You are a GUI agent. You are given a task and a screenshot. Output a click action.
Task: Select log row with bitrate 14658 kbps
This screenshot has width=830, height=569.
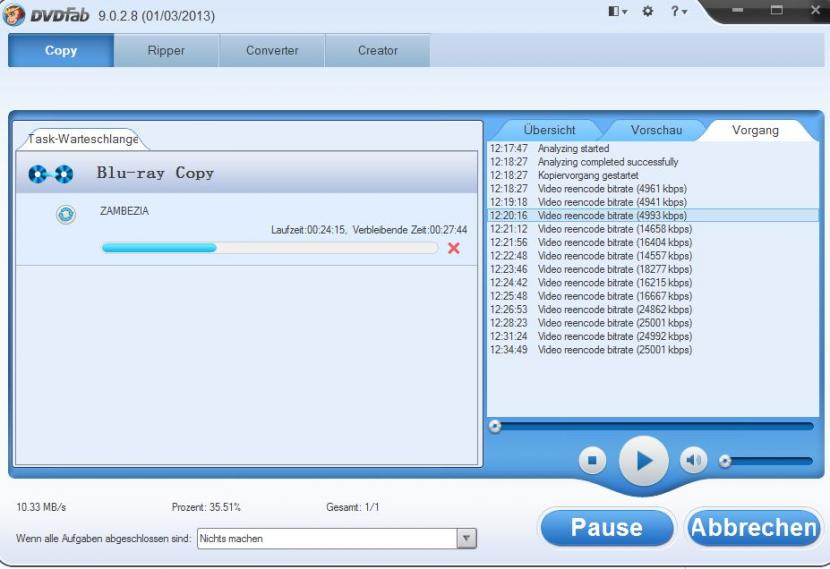point(652,229)
